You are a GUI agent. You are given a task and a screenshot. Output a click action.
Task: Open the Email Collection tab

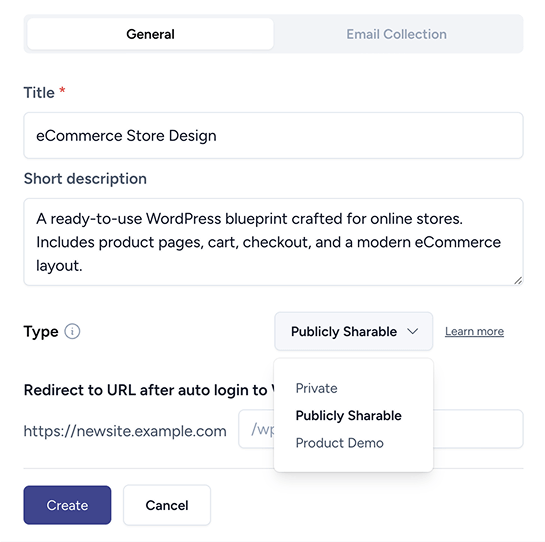[x=397, y=34]
